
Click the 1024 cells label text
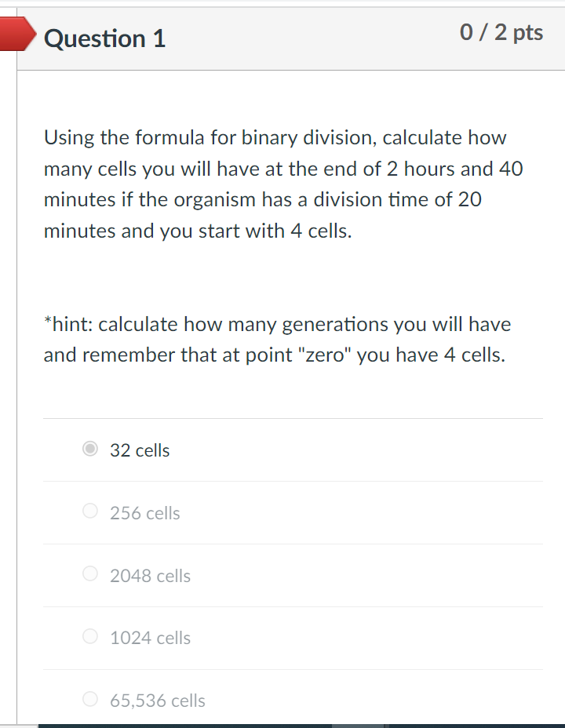coord(151,638)
